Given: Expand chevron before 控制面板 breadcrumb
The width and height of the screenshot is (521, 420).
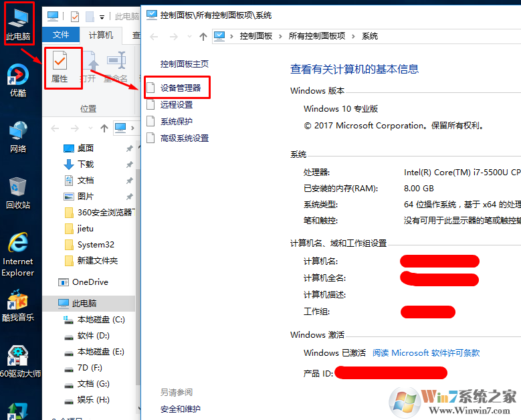Looking at the screenshot, I should pos(231,36).
